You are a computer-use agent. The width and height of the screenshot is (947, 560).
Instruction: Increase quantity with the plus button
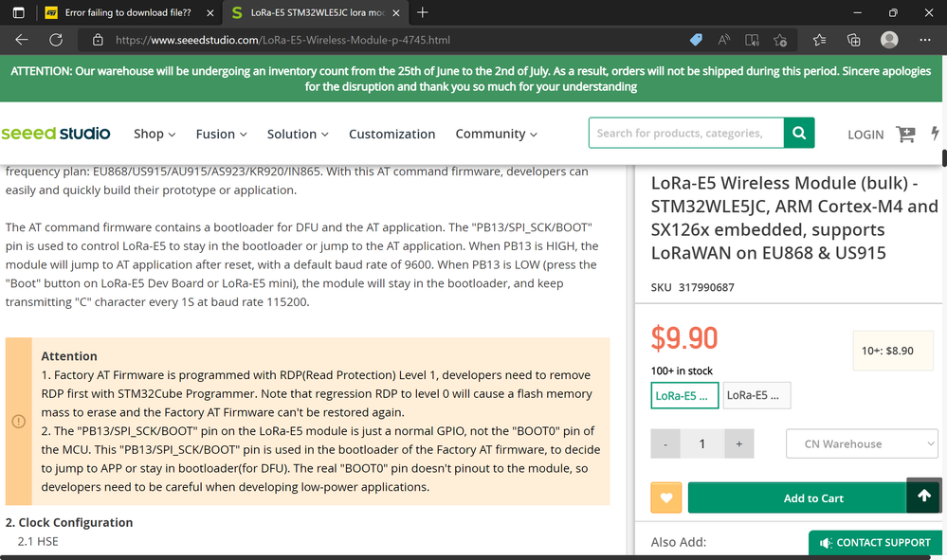point(738,444)
